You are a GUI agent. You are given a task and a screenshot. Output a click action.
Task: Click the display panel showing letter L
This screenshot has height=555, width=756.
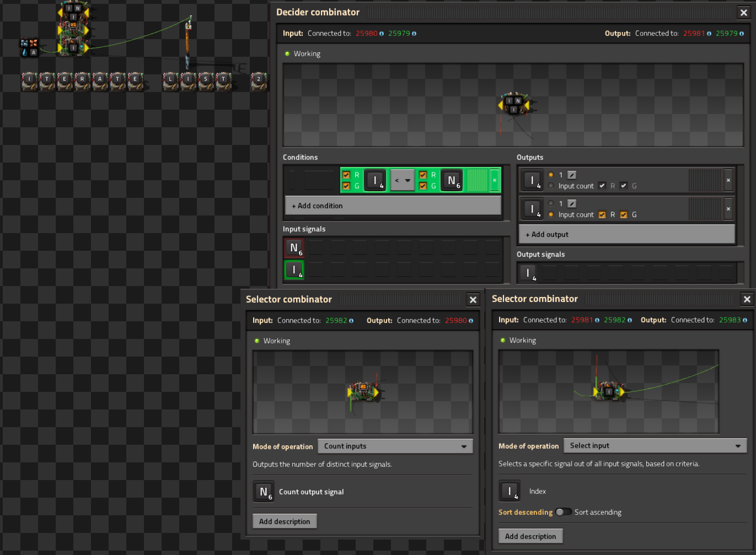click(x=170, y=80)
